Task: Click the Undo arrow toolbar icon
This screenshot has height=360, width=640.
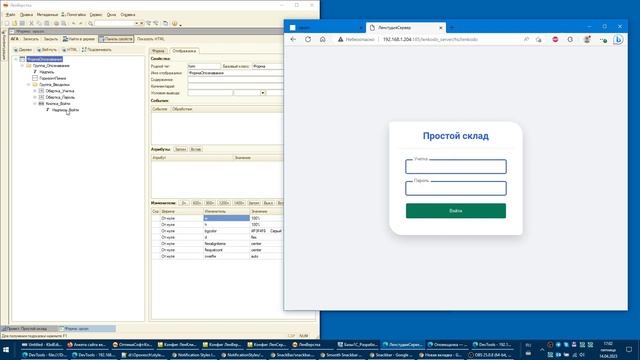Action: point(73,23)
